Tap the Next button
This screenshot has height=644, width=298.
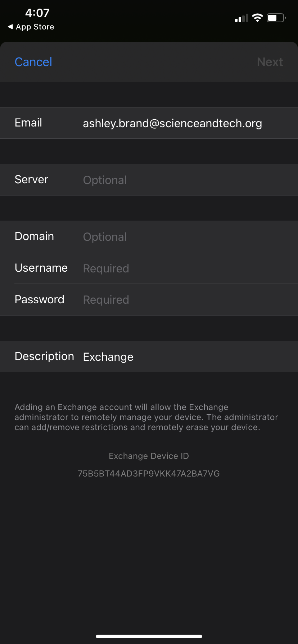(270, 62)
